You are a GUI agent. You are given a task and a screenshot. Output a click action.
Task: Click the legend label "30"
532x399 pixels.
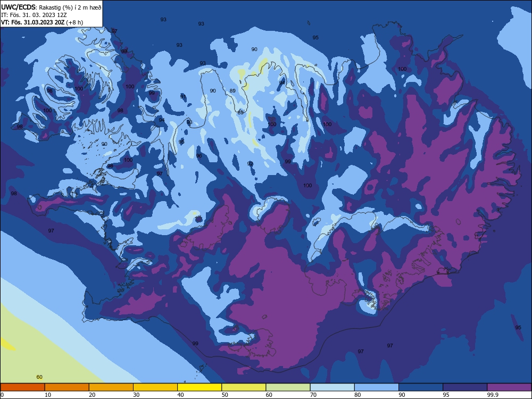(136, 395)
